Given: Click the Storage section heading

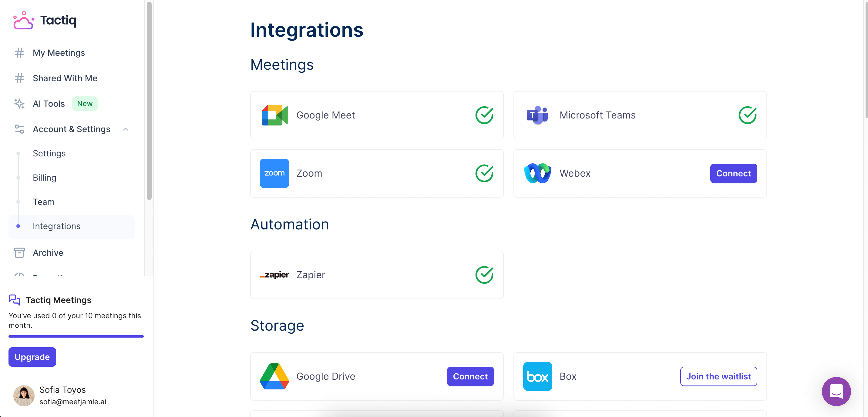Looking at the screenshot, I should click(x=277, y=326).
